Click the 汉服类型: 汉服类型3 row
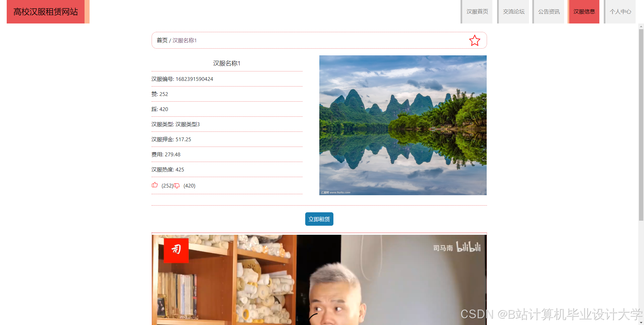 [227, 124]
